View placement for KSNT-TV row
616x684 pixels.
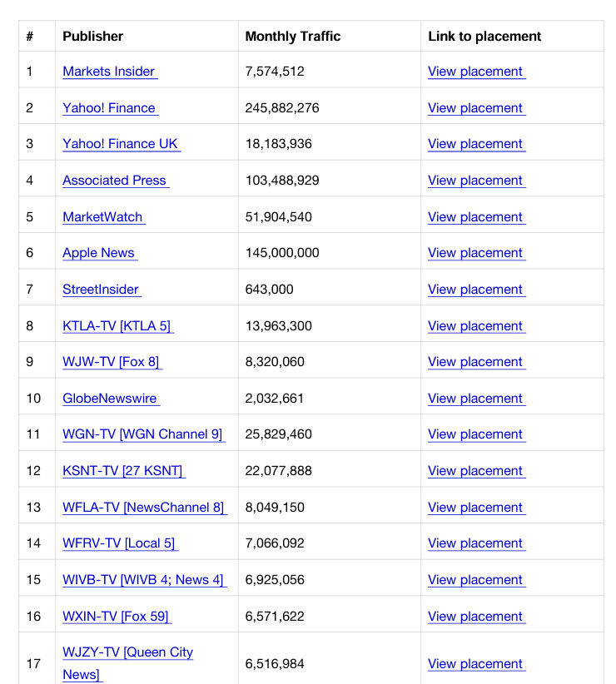pos(476,471)
